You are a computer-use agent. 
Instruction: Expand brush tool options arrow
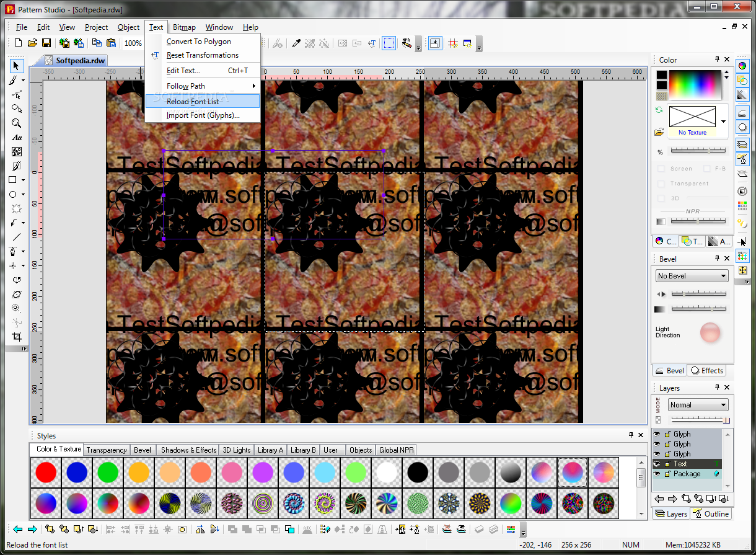24,81
